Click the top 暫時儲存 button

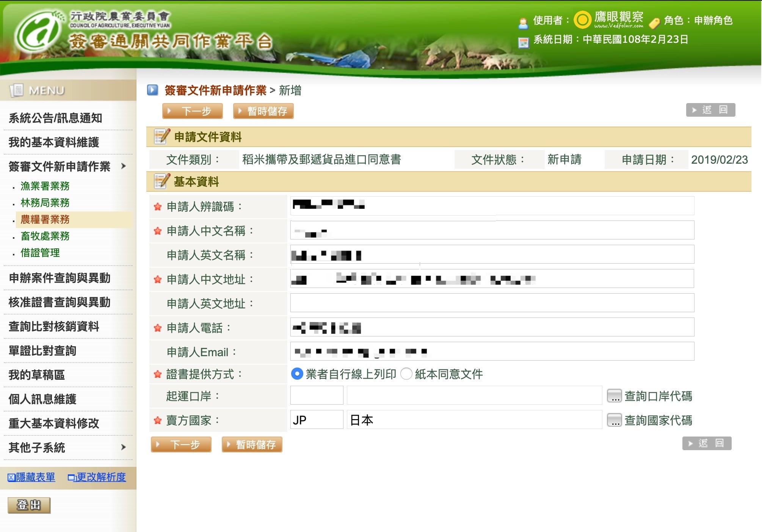[x=263, y=111]
